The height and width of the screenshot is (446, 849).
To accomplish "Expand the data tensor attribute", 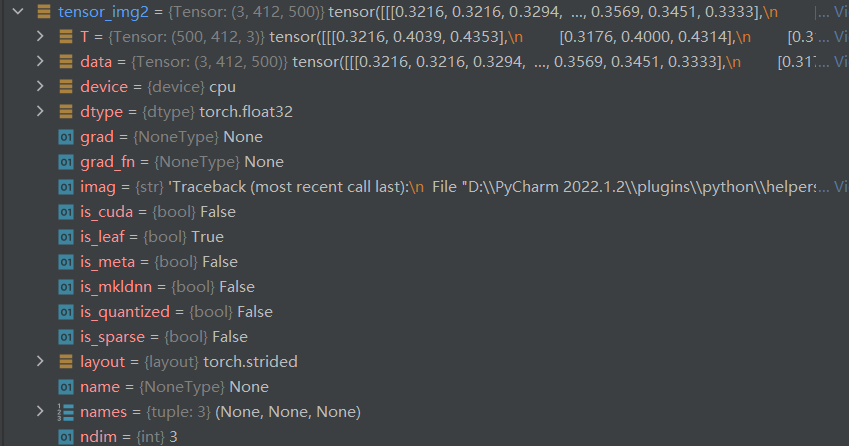I will [40, 61].
